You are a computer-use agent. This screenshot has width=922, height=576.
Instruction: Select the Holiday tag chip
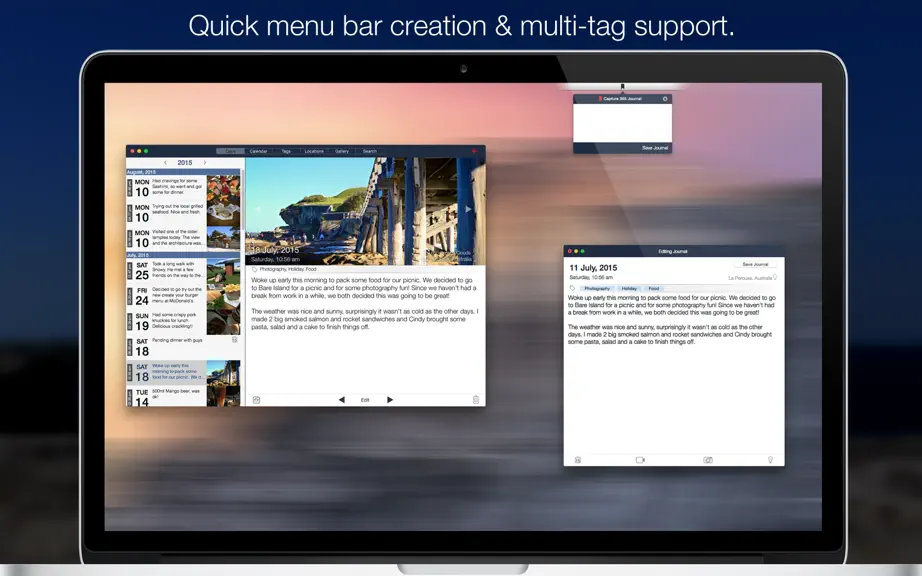[629, 289]
